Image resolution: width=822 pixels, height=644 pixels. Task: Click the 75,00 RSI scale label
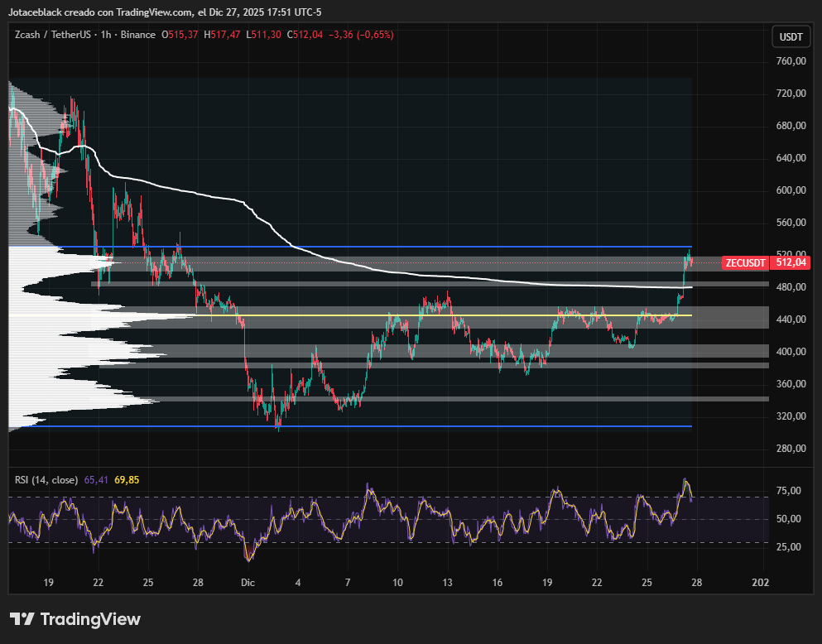pos(790,491)
